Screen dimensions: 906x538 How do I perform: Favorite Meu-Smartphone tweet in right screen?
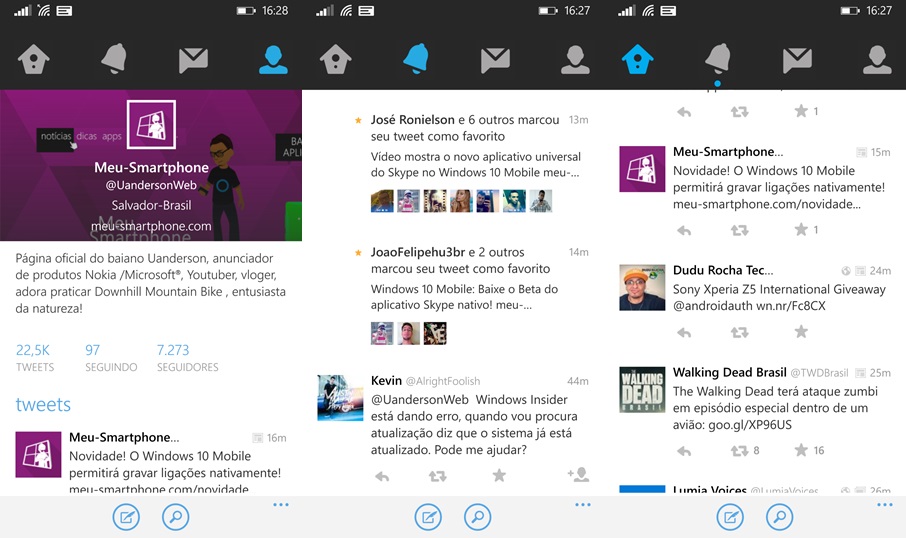click(x=801, y=229)
